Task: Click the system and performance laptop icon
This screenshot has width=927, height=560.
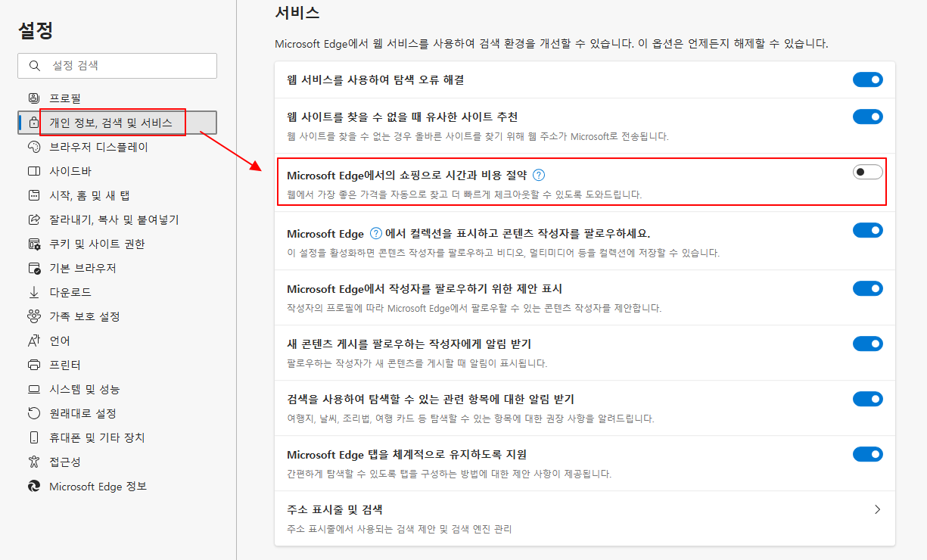Action: click(33, 389)
